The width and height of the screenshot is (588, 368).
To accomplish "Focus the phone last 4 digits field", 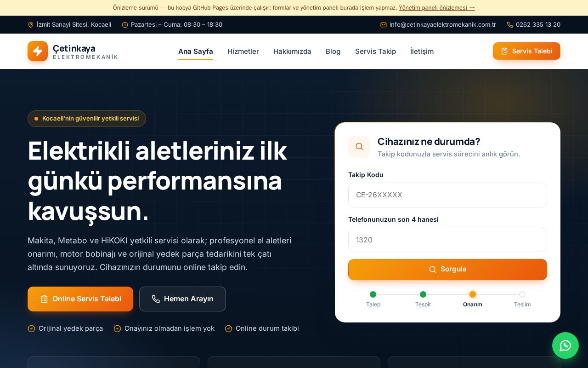I will [447, 240].
